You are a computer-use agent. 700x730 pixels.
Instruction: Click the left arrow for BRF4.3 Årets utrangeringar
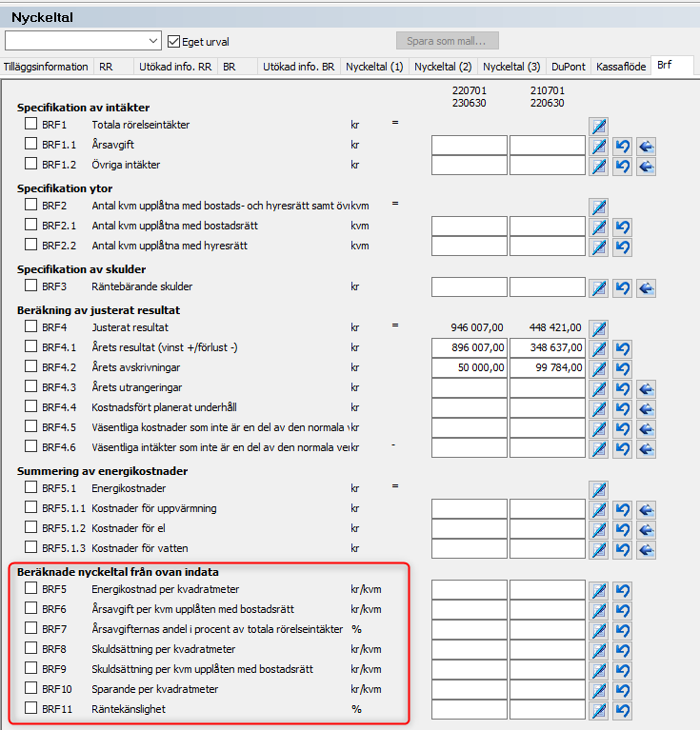pos(646,389)
